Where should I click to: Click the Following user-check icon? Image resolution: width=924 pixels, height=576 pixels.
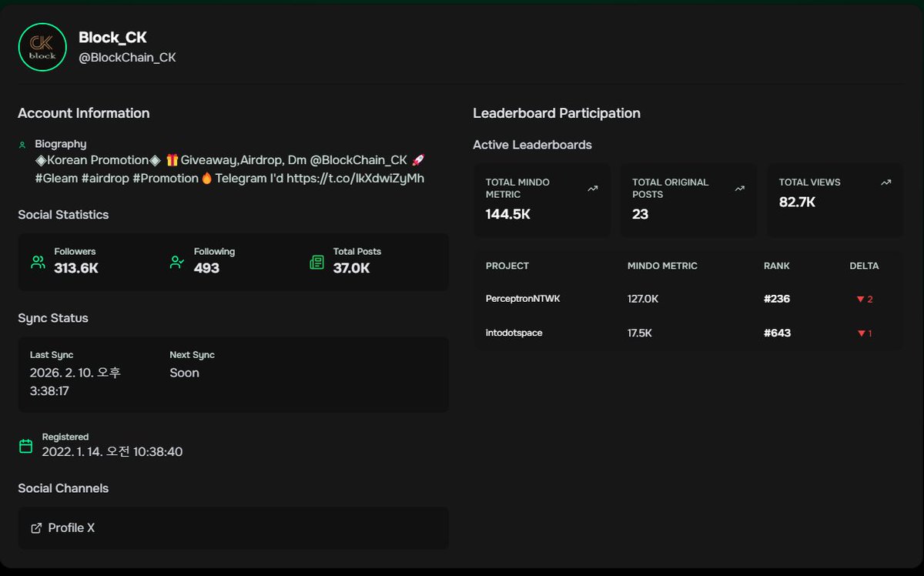click(177, 262)
